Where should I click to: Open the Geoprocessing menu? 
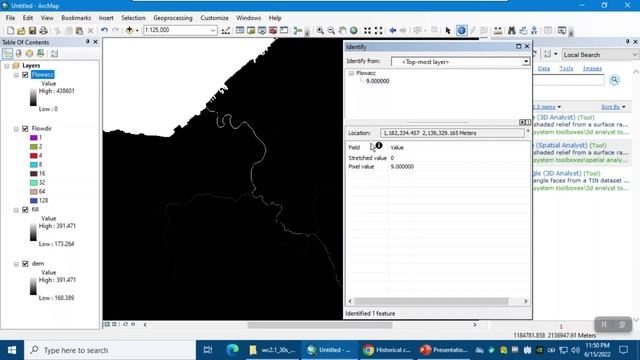pos(173,18)
